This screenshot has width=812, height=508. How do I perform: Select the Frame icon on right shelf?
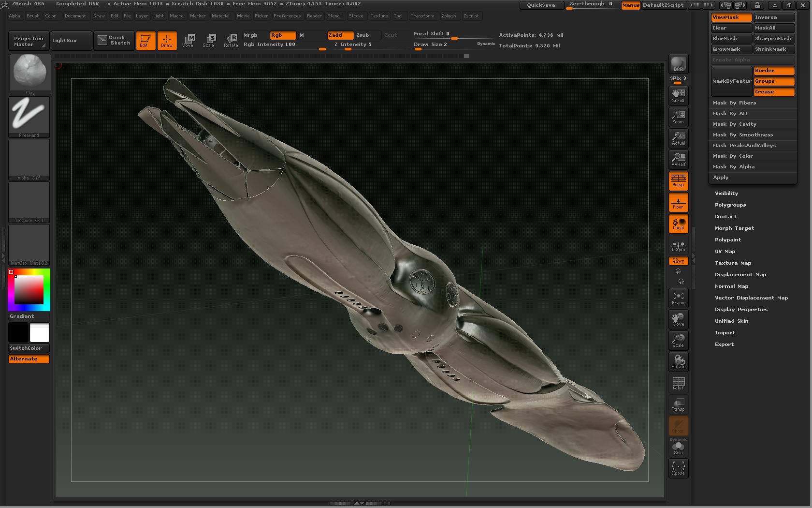coord(678,298)
